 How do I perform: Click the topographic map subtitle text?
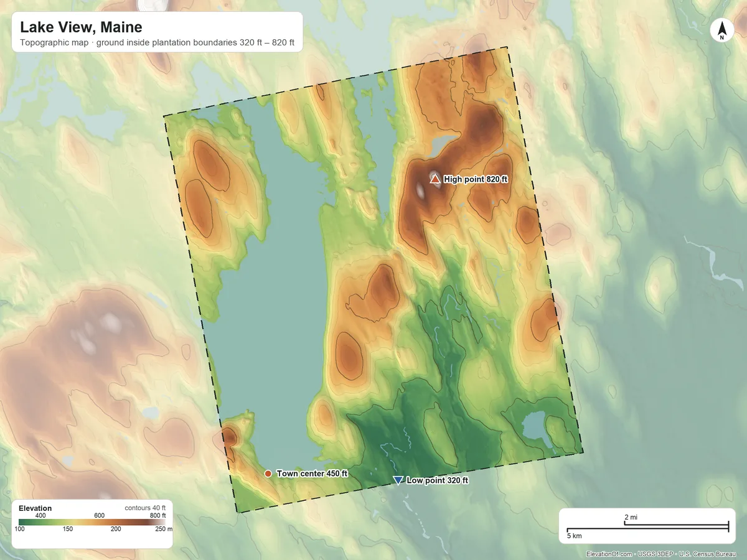157,44
